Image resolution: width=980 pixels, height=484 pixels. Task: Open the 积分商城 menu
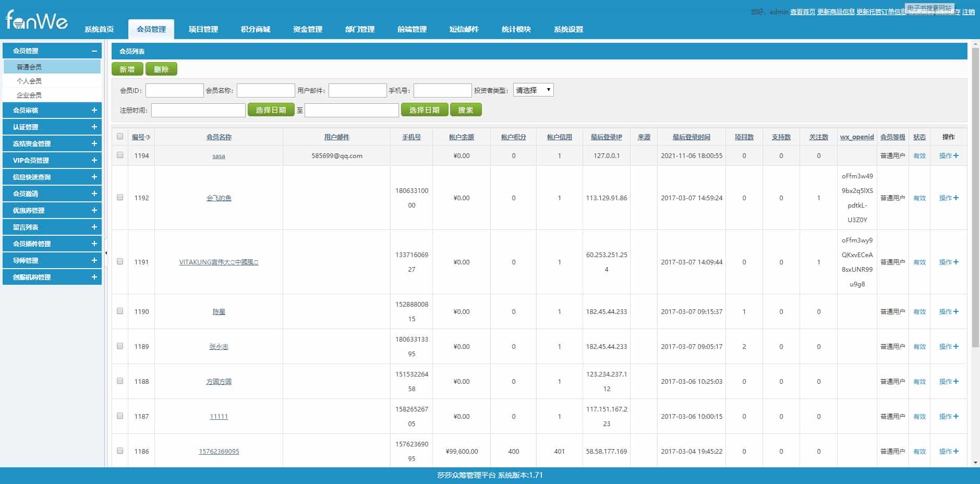[255, 29]
